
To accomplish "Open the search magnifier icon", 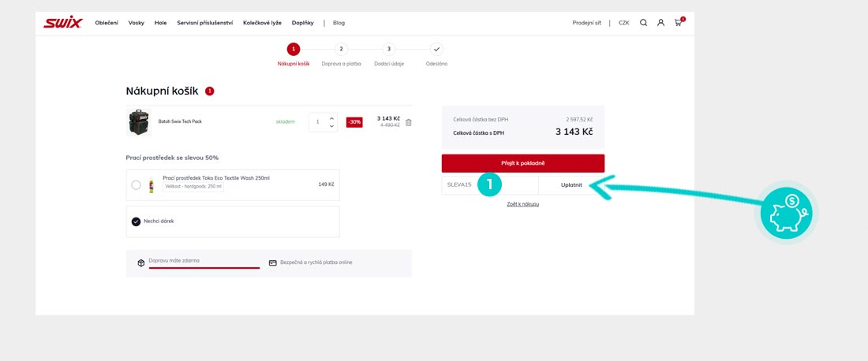I will click(643, 23).
